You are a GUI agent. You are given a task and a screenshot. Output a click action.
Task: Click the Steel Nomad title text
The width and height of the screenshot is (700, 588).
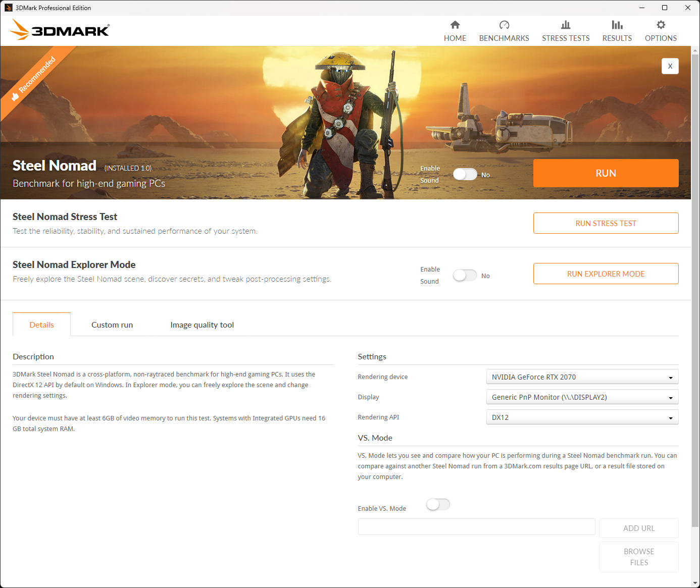coord(54,166)
